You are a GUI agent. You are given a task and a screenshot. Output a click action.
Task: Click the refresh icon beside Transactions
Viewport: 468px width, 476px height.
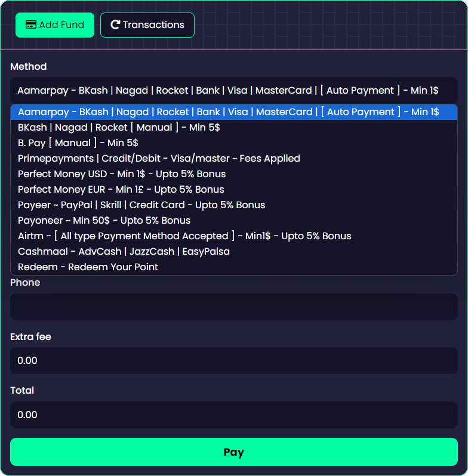[115, 24]
